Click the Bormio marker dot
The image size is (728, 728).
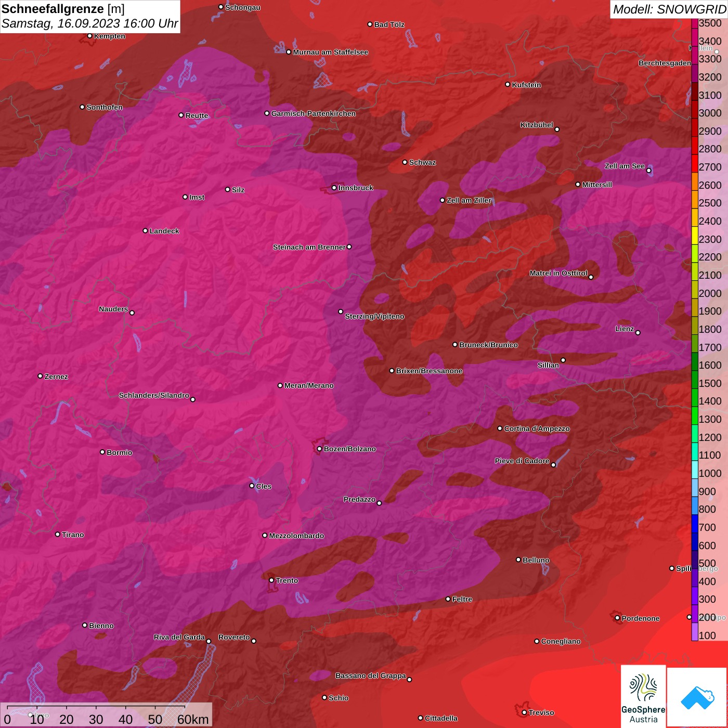pos(102,452)
